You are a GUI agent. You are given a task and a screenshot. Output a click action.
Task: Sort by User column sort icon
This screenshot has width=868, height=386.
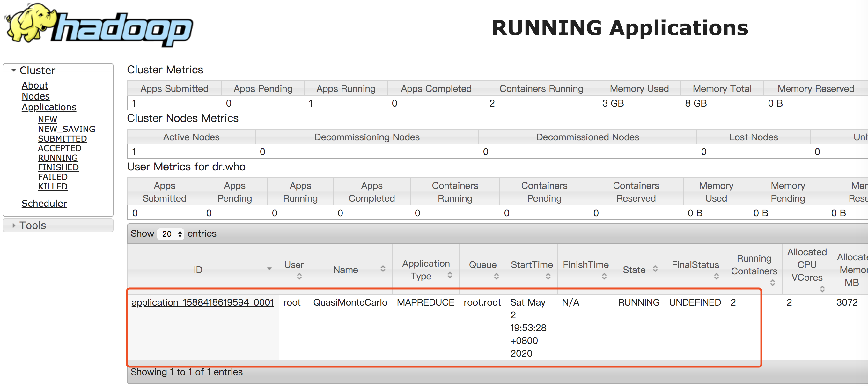click(299, 277)
